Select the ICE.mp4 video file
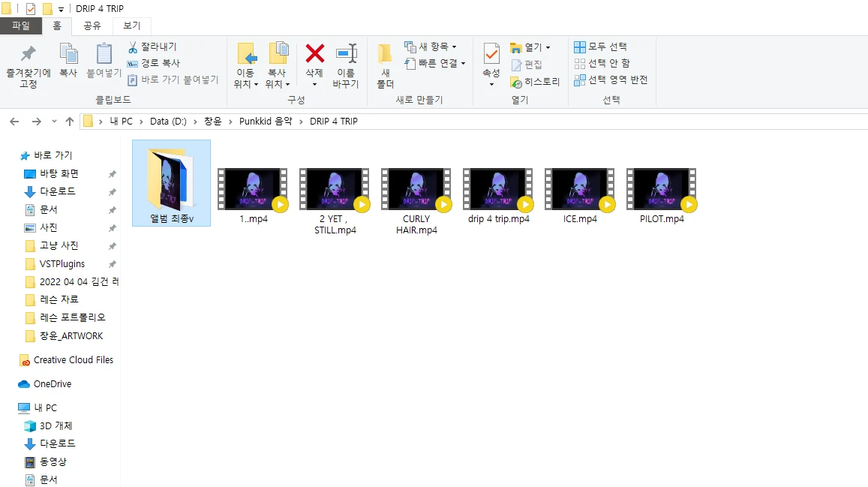 pyautogui.click(x=580, y=196)
